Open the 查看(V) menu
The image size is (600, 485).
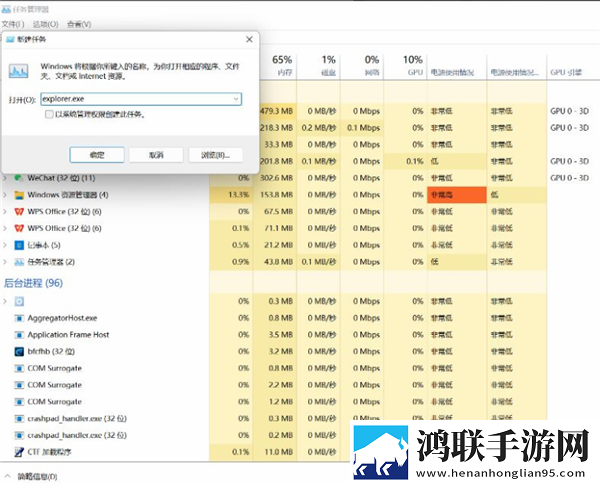coord(79,24)
